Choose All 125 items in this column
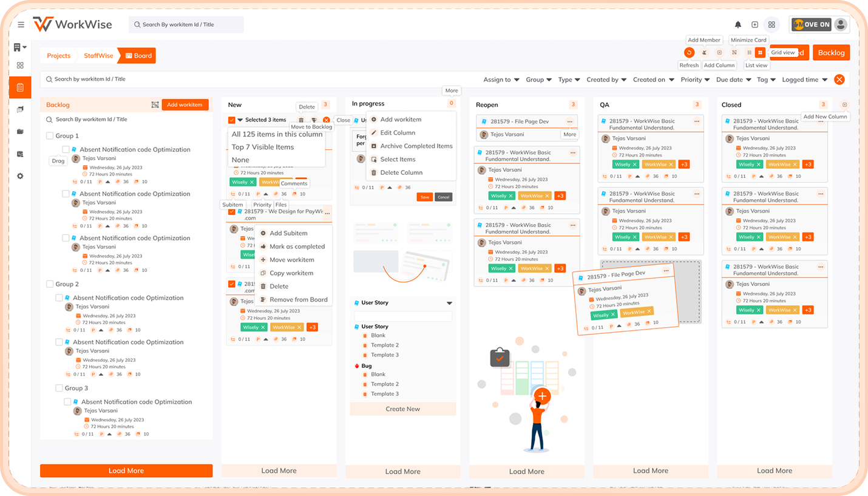 [x=277, y=134]
